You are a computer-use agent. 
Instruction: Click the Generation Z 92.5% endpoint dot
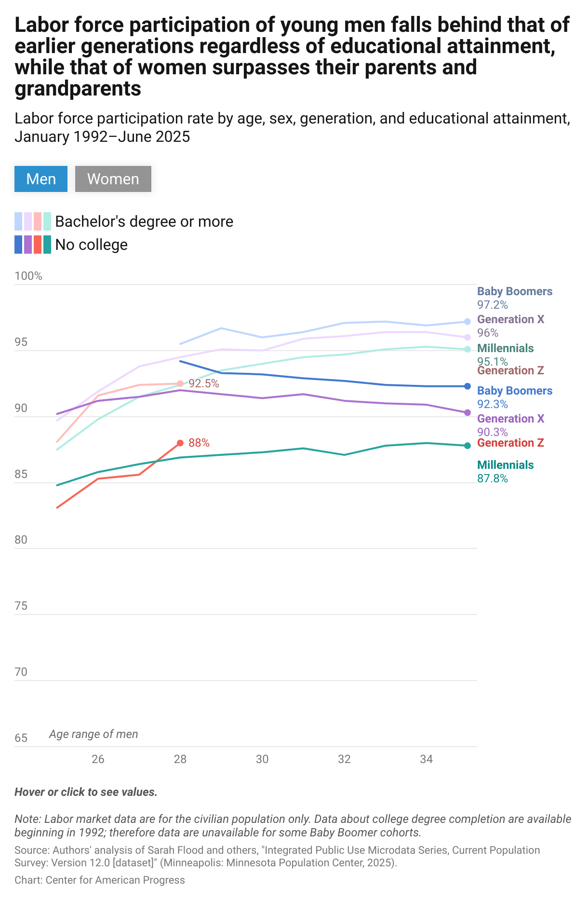[x=180, y=383]
